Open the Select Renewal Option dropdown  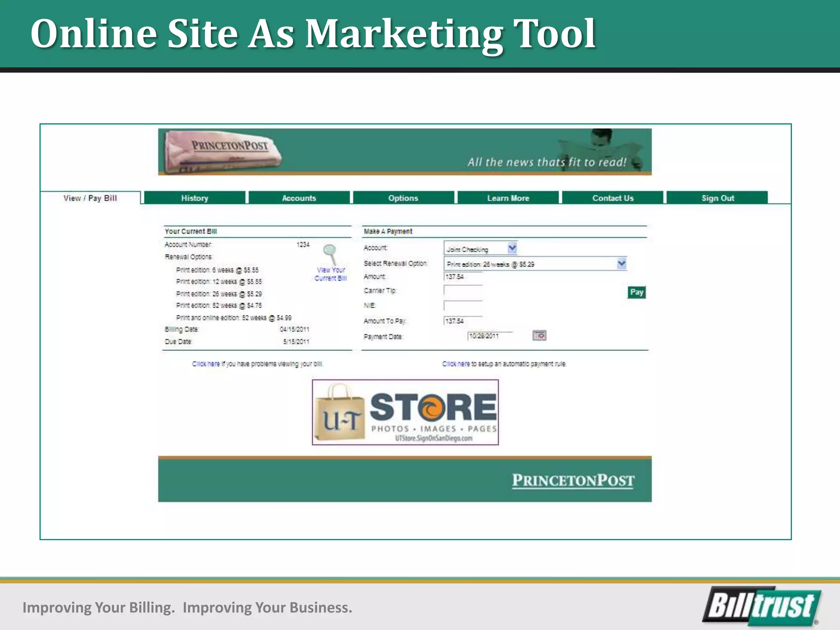[535, 264]
